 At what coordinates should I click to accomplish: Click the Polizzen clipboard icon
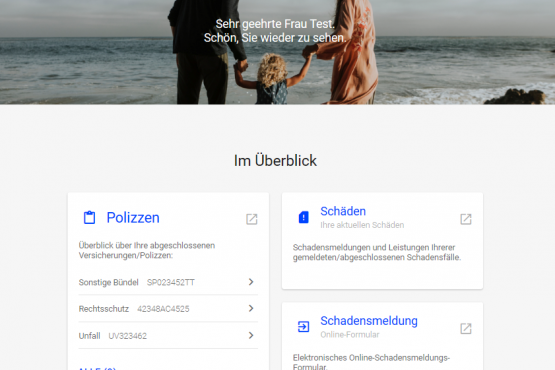[x=89, y=217]
